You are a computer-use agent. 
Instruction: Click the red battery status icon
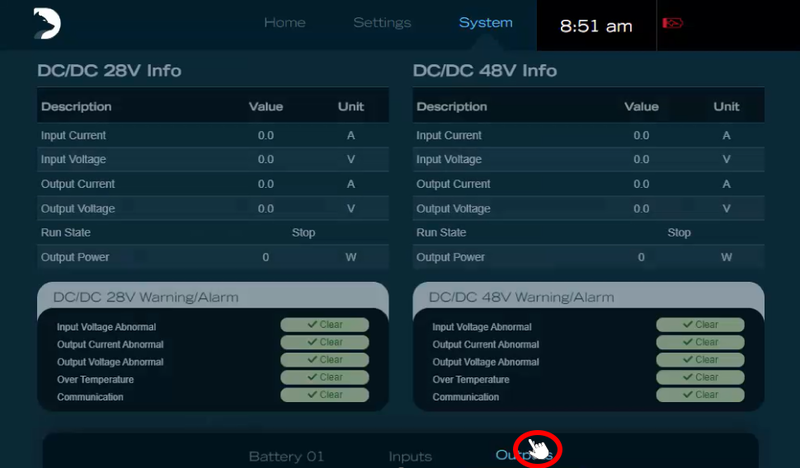point(671,24)
